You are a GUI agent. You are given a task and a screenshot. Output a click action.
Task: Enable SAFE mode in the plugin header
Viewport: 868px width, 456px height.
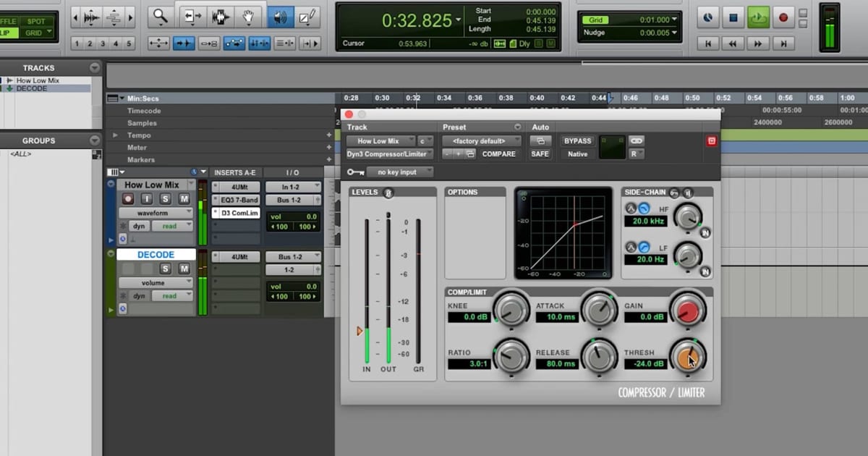(x=540, y=153)
